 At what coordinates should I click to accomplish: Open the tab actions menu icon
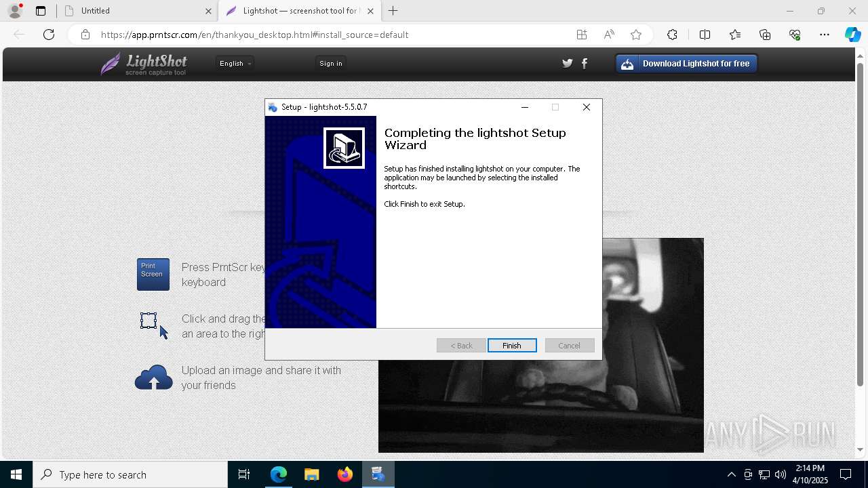41,11
